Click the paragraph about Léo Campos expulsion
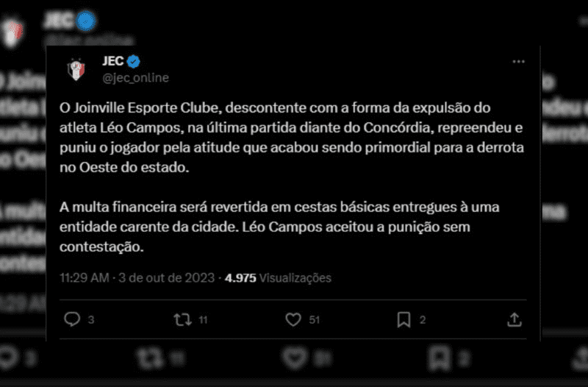This screenshot has width=588, height=387. (291, 138)
